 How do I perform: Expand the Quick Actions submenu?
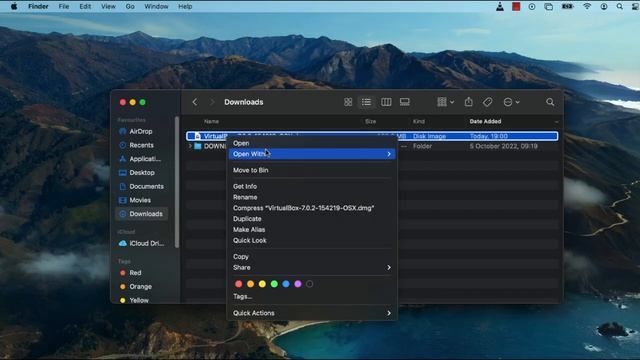(312, 313)
